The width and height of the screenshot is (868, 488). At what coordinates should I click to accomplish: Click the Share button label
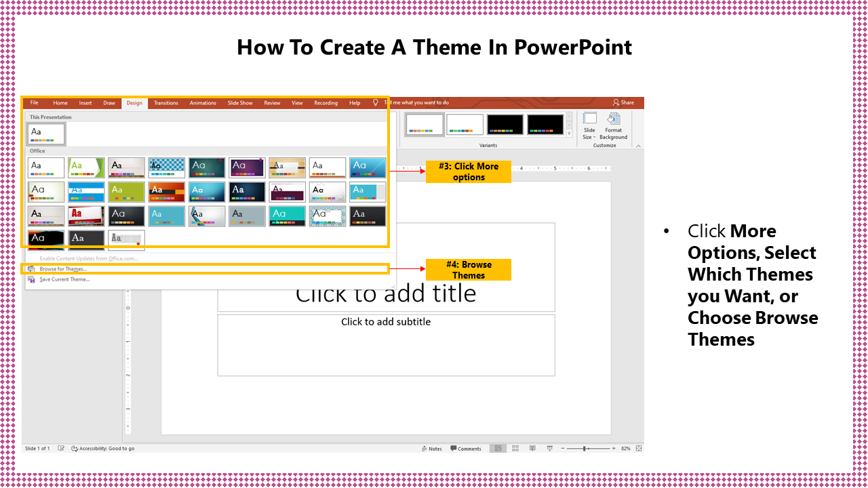627,103
